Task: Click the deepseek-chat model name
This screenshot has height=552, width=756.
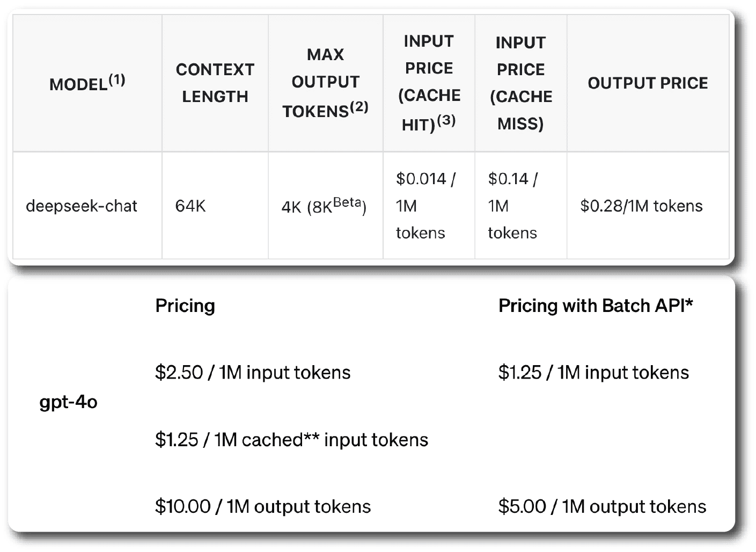Action: tap(82, 206)
